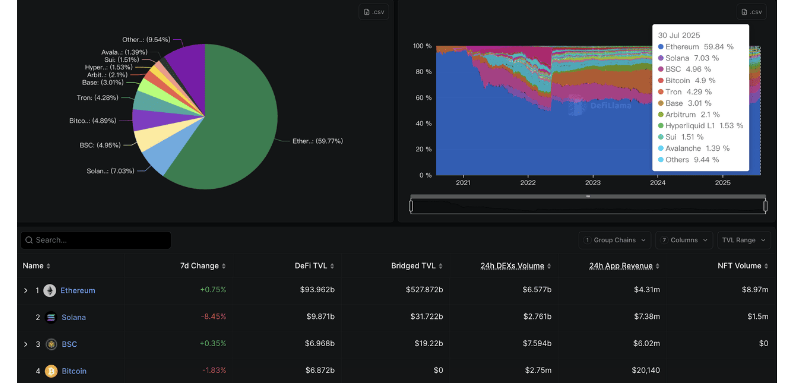
Task: Download dominance chart .csv file
Action: point(751,12)
